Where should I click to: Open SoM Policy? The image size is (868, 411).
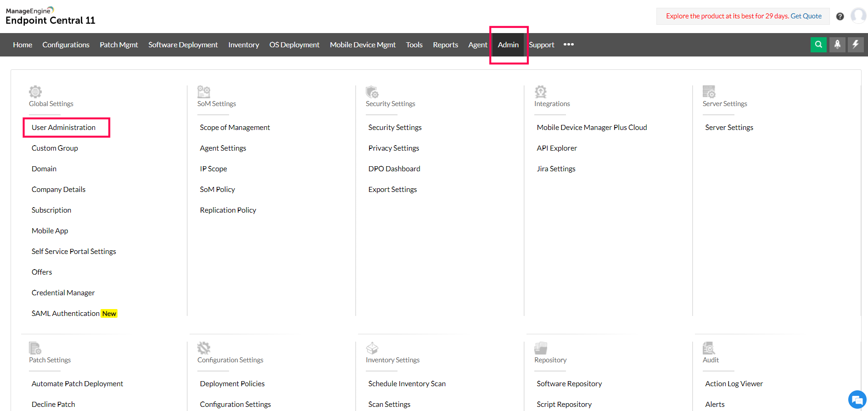[x=218, y=189]
